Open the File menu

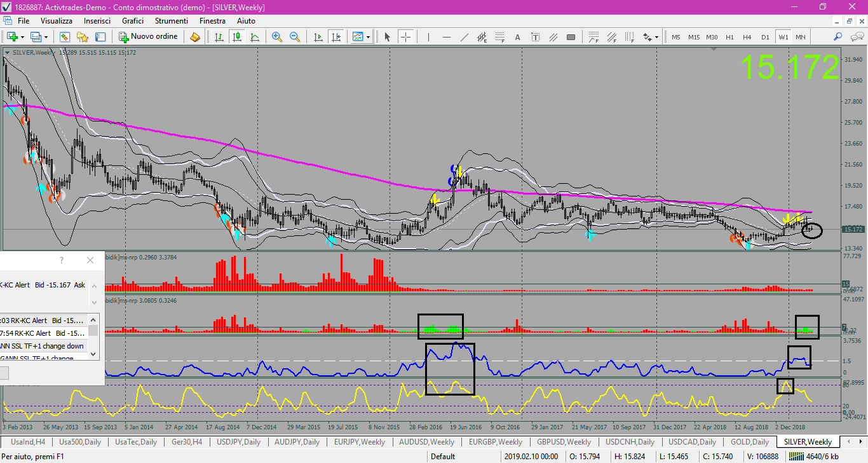pos(24,21)
